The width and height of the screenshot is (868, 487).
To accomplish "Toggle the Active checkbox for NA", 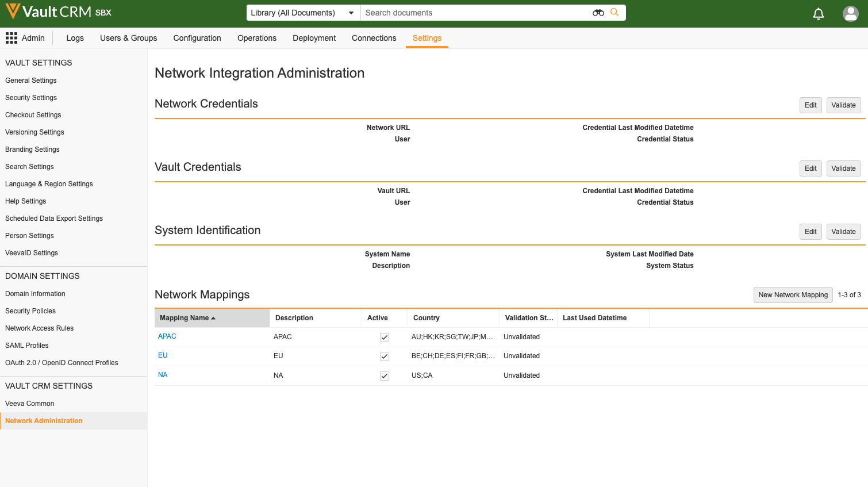I will [x=385, y=376].
